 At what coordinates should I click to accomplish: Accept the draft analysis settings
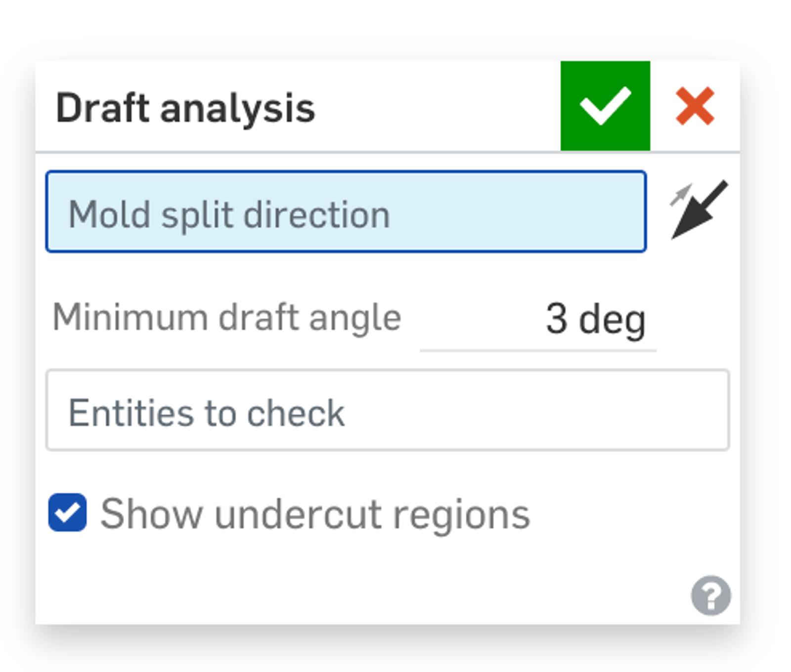click(605, 106)
